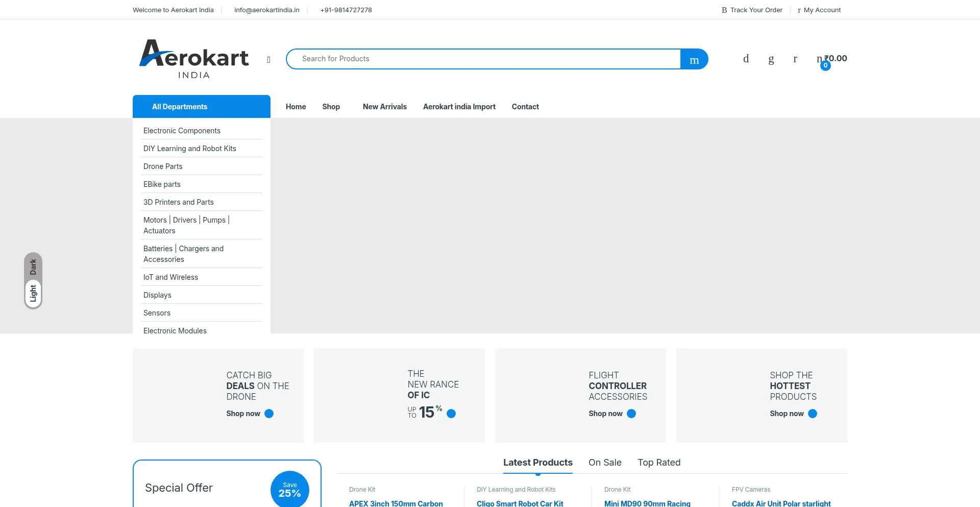The image size is (980, 507).
Task: Expand the All Departments menu
Action: [201, 107]
